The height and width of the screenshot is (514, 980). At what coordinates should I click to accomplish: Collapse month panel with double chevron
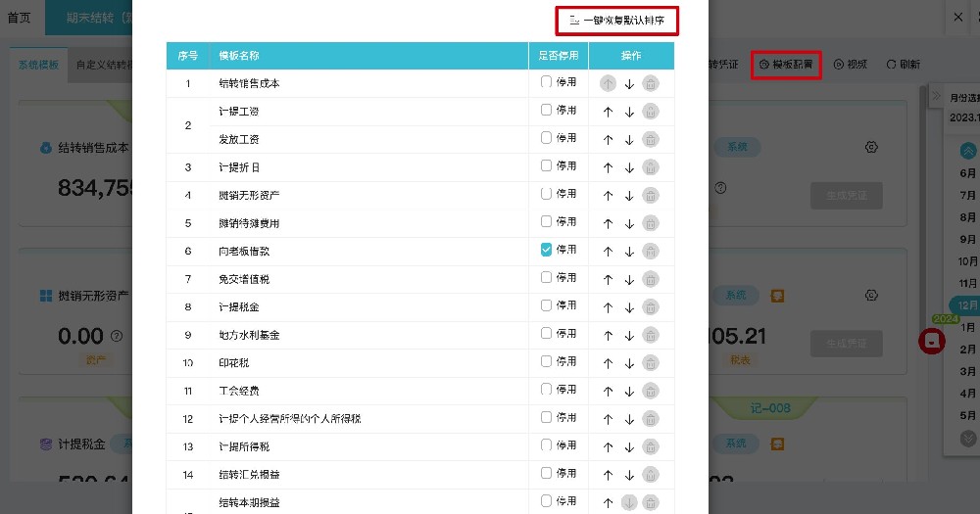[936, 96]
